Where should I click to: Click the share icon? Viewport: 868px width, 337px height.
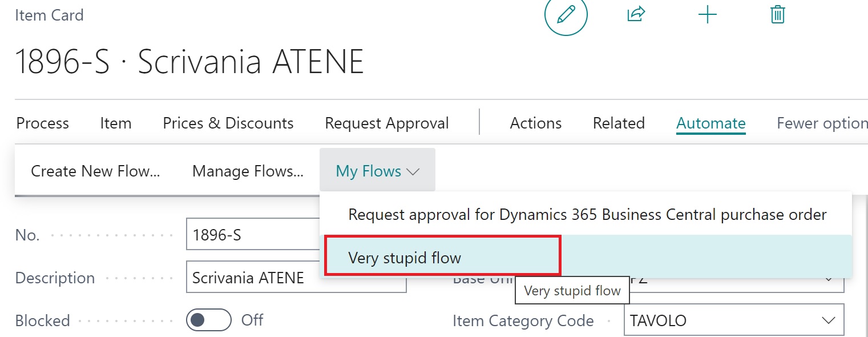click(x=636, y=14)
